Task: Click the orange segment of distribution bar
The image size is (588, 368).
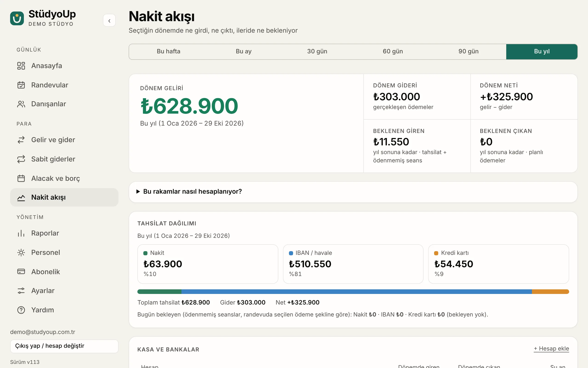Action: click(x=550, y=292)
